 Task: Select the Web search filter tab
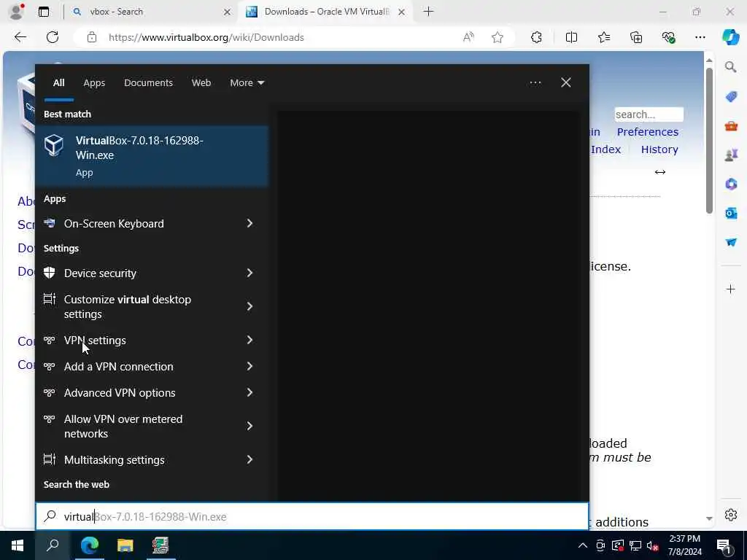[x=201, y=83]
